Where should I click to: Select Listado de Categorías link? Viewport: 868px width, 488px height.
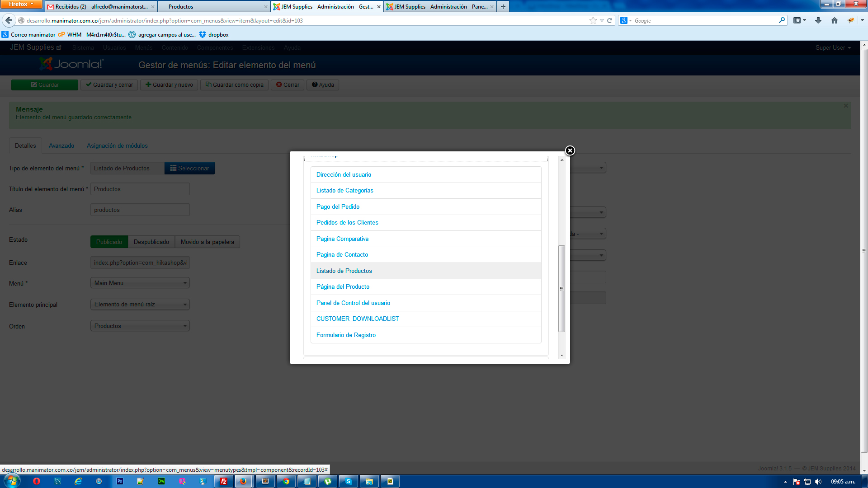[x=344, y=190]
